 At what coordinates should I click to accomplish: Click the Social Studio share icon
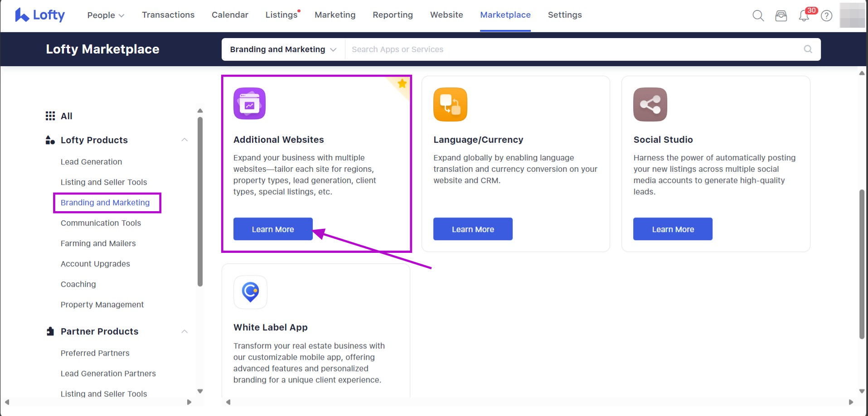[x=650, y=104]
